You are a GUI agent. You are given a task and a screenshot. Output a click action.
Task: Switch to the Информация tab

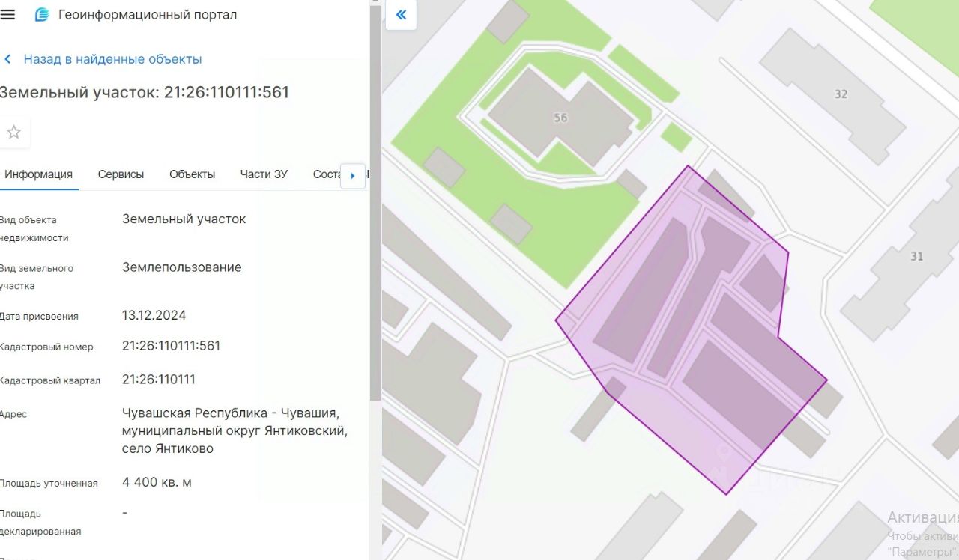click(38, 174)
